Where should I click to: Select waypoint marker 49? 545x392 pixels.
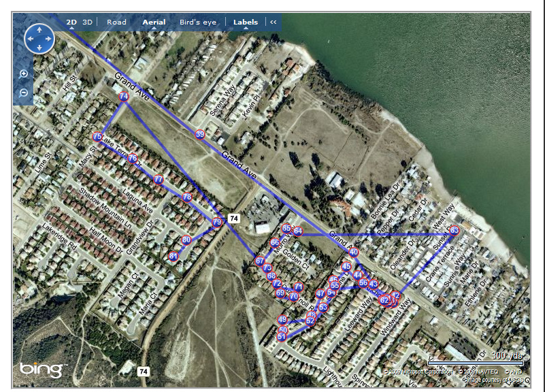click(282, 320)
